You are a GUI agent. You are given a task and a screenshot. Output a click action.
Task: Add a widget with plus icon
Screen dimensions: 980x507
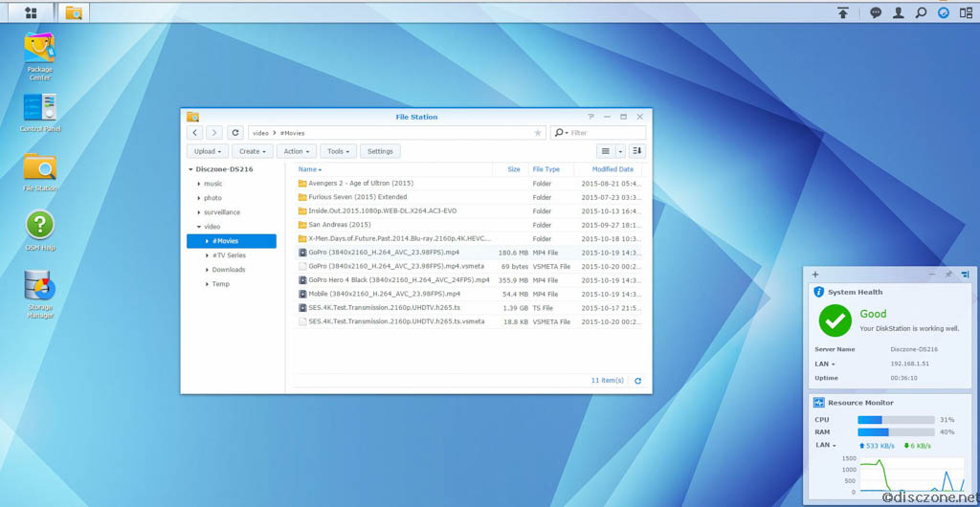tap(815, 275)
